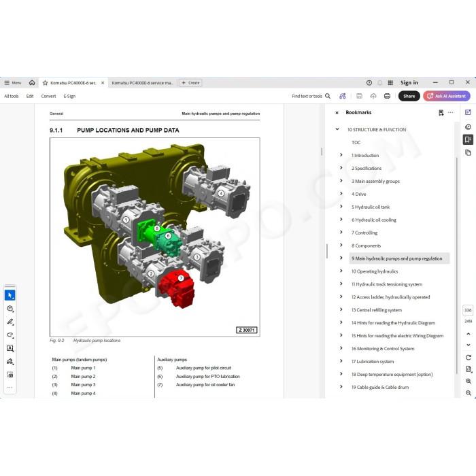The height and width of the screenshot is (476, 476).
Task: Click the page number 336 box
Action: pyautogui.click(x=468, y=310)
